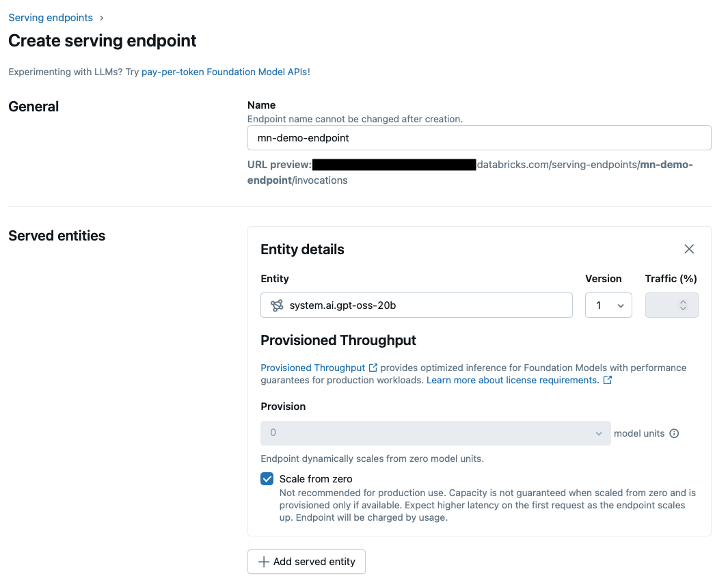Open the Version dropdown
Image resolution: width=728 pixels, height=587 pixels.
[608, 305]
